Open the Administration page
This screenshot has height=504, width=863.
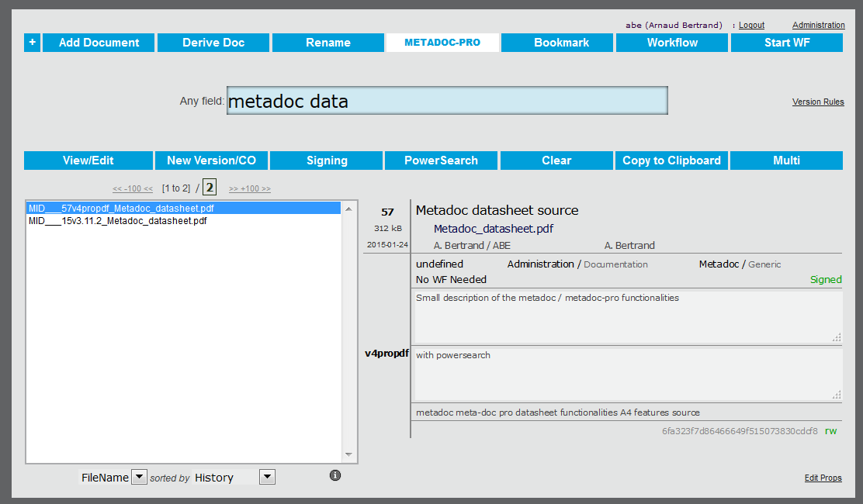[x=818, y=24]
